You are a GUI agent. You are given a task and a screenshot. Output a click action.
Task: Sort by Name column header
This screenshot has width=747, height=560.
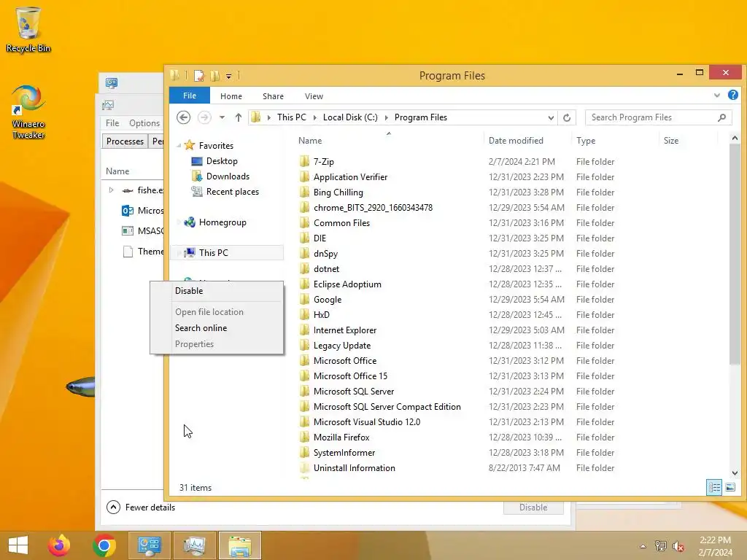pos(310,141)
